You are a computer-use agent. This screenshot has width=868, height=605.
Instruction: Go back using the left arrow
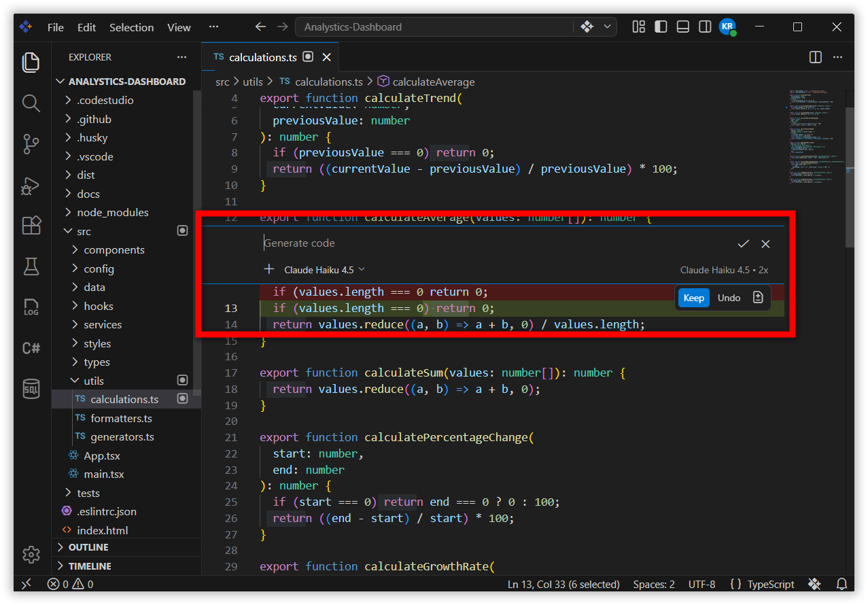(x=260, y=27)
